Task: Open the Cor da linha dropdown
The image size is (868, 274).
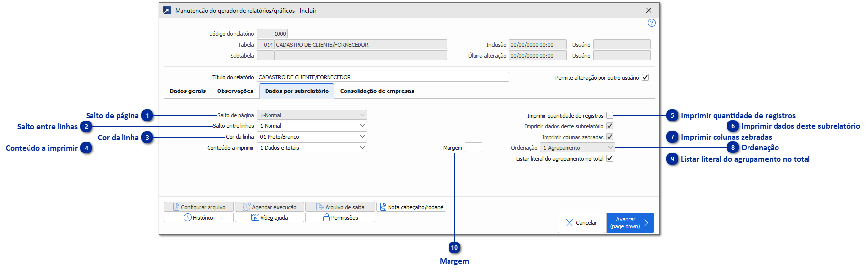Action: point(312,137)
